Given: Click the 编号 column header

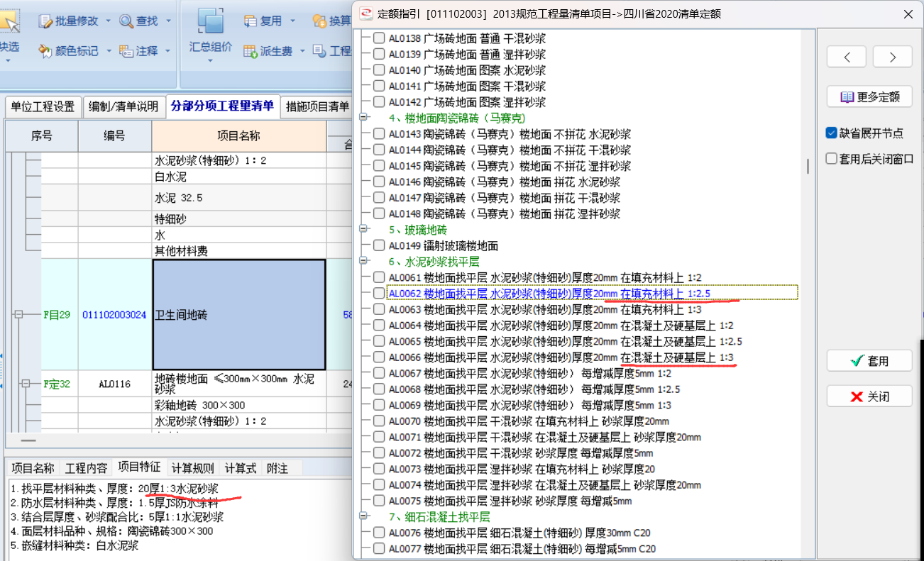Looking at the screenshot, I should point(115,136).
